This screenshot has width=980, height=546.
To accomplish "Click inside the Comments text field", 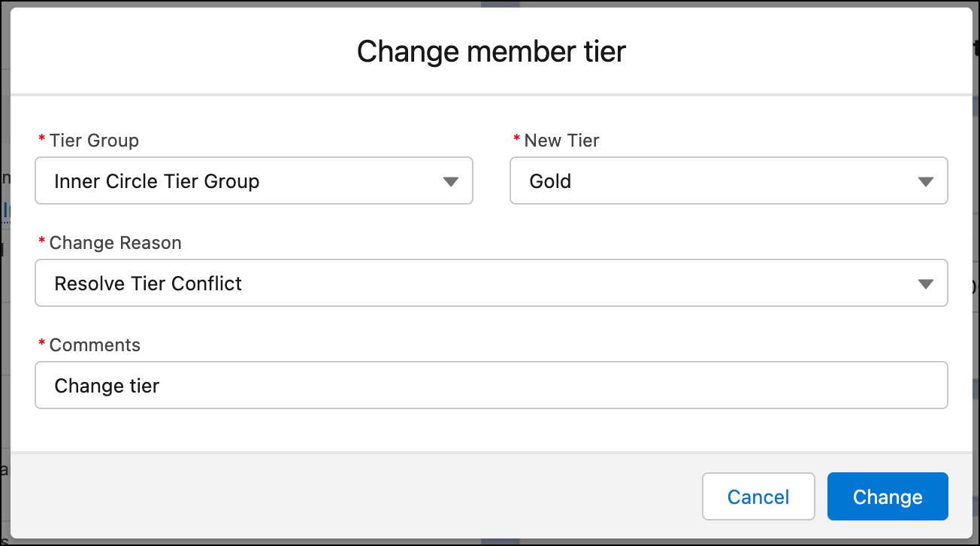I will (x=491, y=385).
